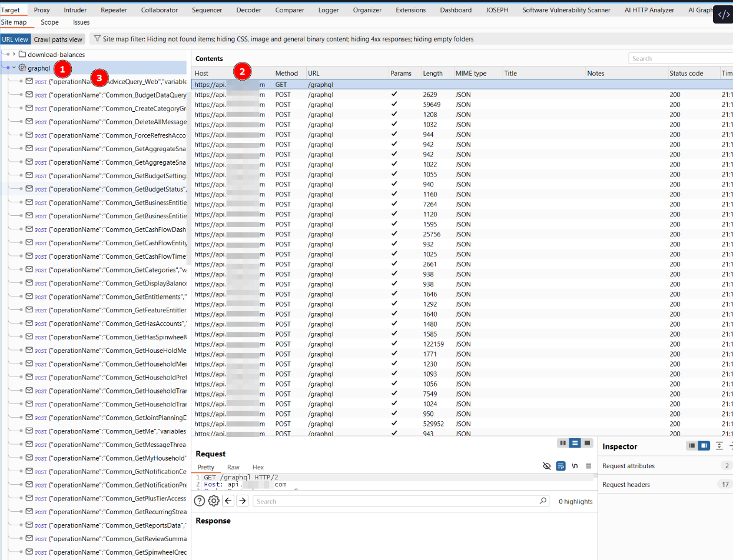This screenshot has height=560, width=733.
Task: Collapse the graphql tree node
Action: tap(14, 68)
